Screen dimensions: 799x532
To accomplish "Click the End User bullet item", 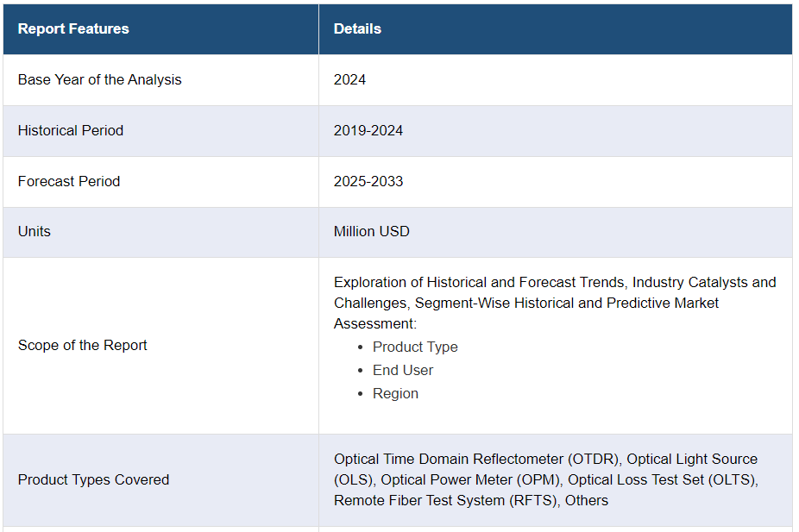I will (403, 370).
